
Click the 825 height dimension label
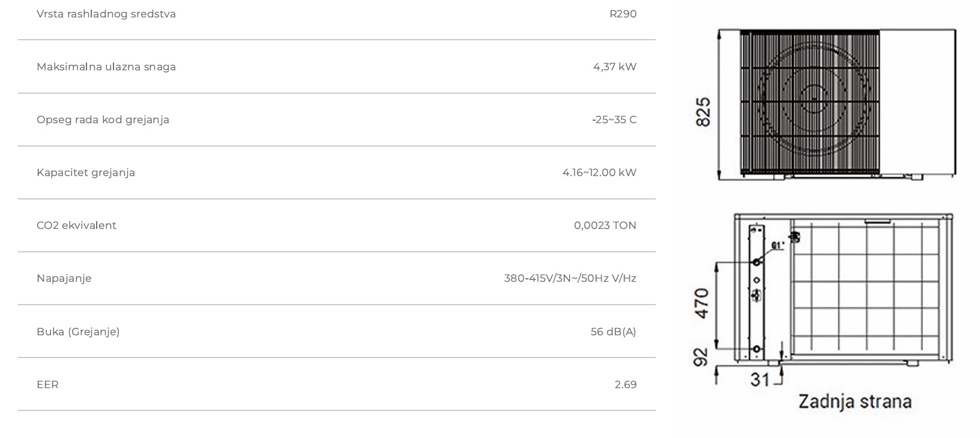(x=703, y=112)
